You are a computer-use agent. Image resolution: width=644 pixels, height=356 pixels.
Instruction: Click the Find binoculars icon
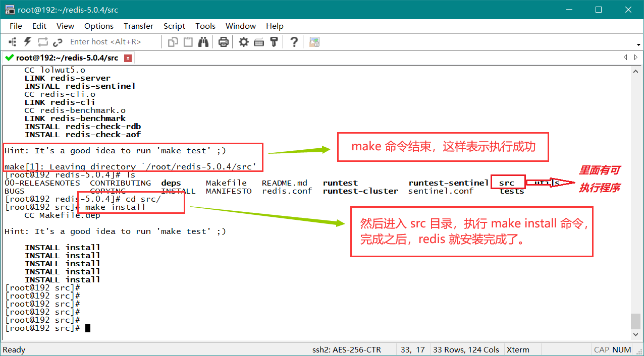click(203, 42)
